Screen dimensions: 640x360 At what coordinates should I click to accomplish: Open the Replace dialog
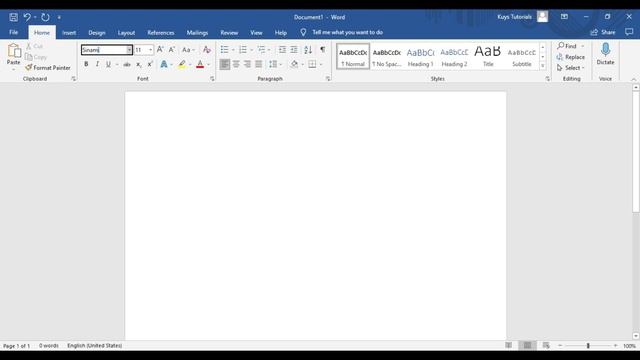click(x=571, y=57)
